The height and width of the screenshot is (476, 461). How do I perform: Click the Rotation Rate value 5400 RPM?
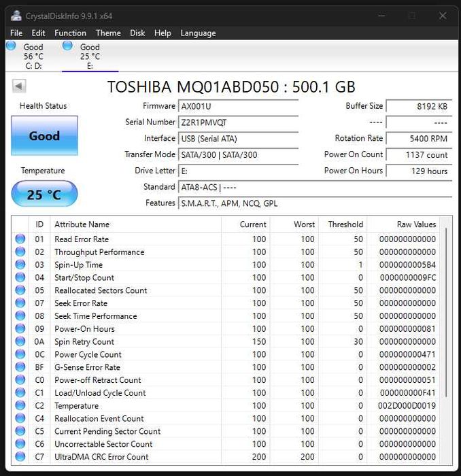pos(419,139)
